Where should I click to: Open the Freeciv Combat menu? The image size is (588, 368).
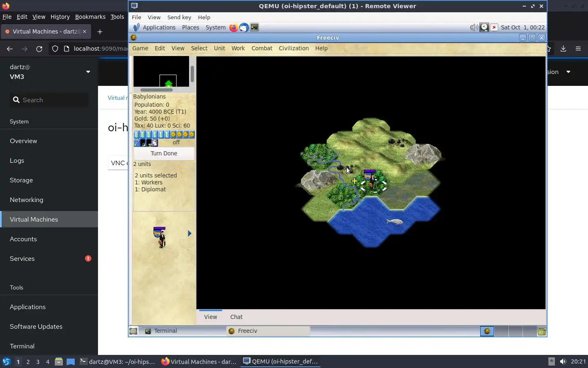pyautogui.click(x=262, y=48)
